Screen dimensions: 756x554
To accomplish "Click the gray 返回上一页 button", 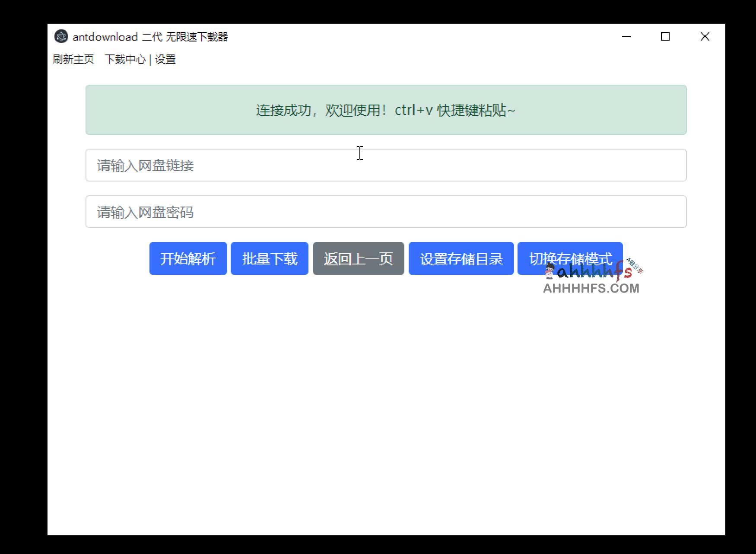I will [358, 258].
